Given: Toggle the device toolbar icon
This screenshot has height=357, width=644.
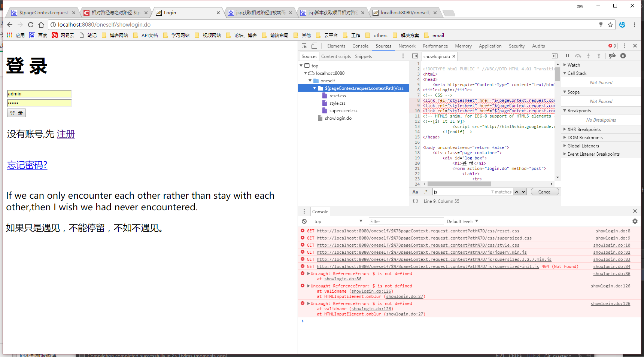Looking at the screenshot, I should pyautogui.click(x=314, y=46).
